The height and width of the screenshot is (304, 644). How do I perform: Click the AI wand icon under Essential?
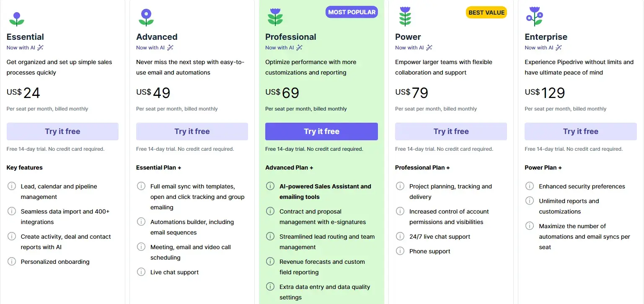(40, 47)
